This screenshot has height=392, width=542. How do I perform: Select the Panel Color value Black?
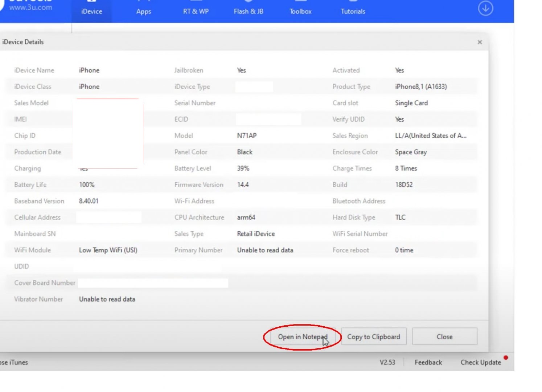point(245,152)
